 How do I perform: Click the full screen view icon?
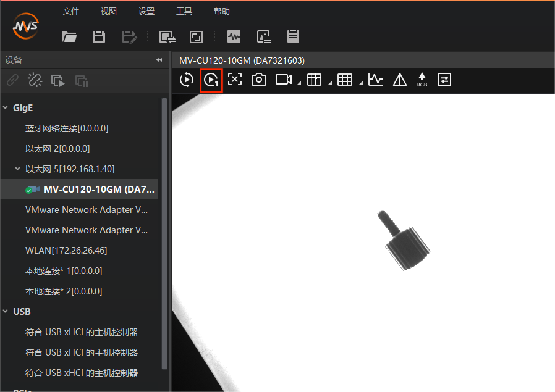(196, 37)
